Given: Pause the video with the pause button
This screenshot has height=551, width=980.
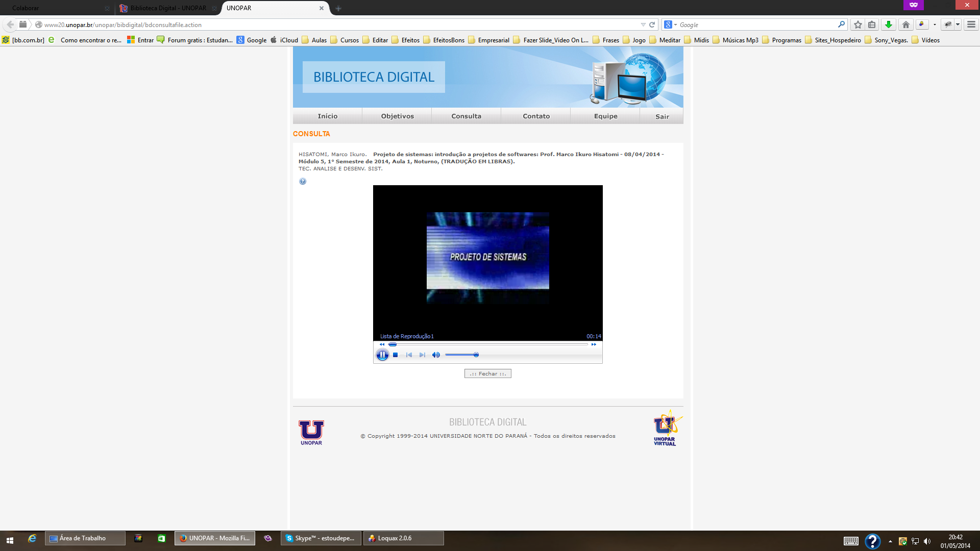Looking at the screenshot, I should (382, 355).
